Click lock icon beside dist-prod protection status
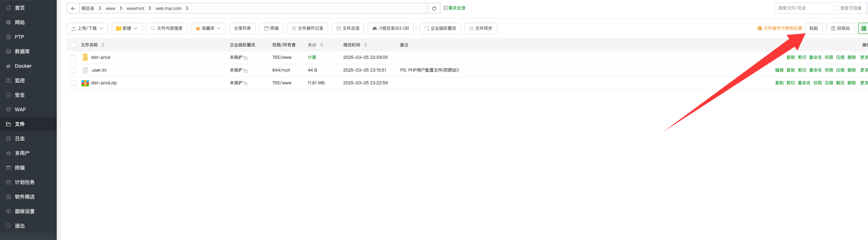868x240 pixels. [x=245, y=58]
